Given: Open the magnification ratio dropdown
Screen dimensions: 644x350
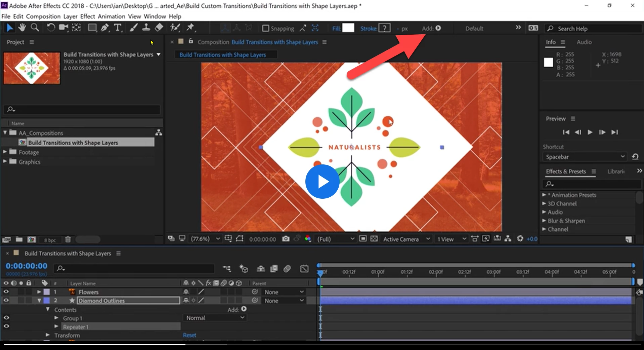Looking at the screenshot, I should (205, 239).
